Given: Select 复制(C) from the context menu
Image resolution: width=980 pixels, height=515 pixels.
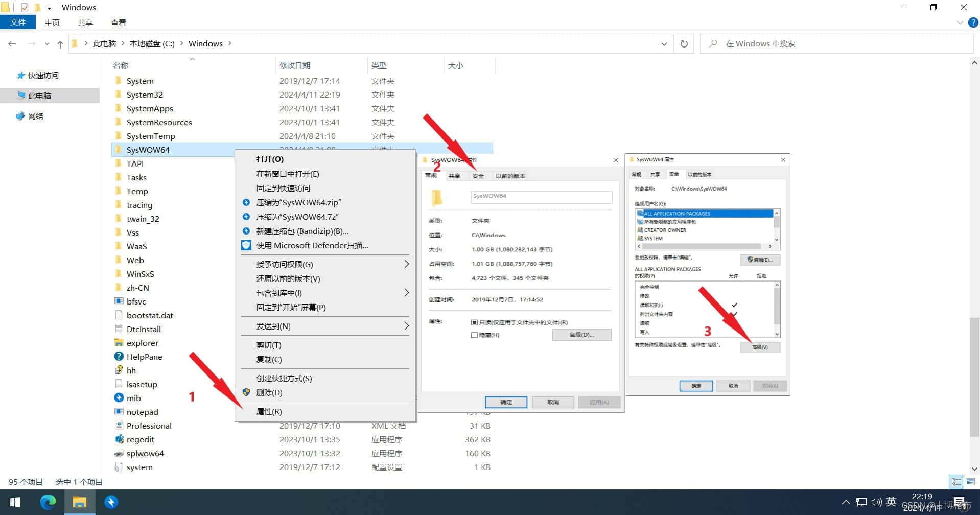Looking at the screenshot, I should tap(269, 359).
